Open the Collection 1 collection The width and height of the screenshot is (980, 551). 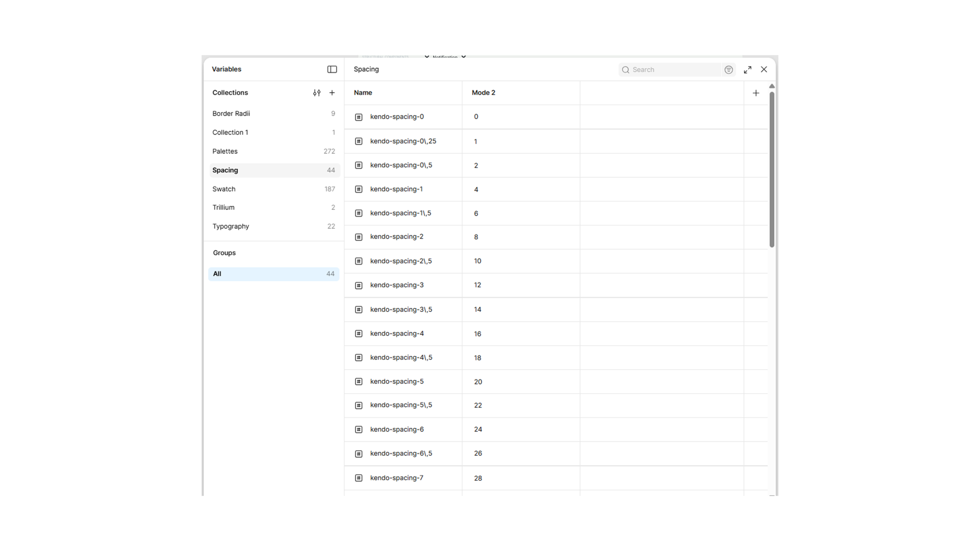pos(274,132)
